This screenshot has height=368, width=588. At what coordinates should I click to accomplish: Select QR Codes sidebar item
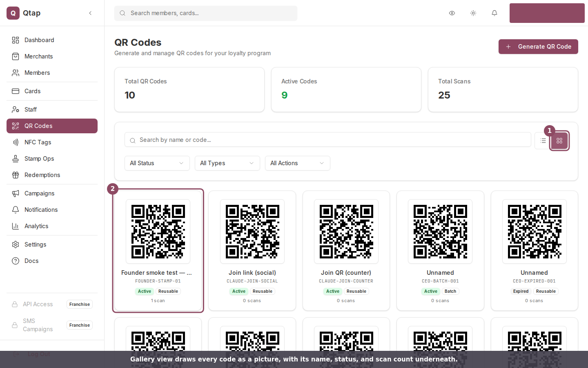pos(52,126)
